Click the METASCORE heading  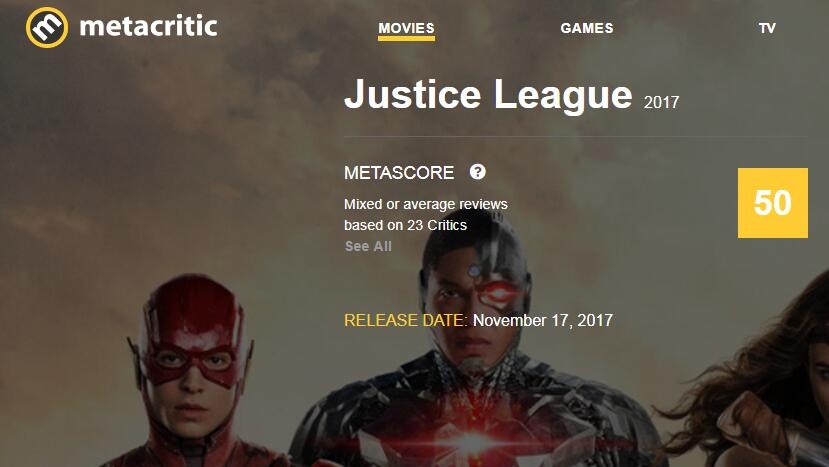point(399,172)
